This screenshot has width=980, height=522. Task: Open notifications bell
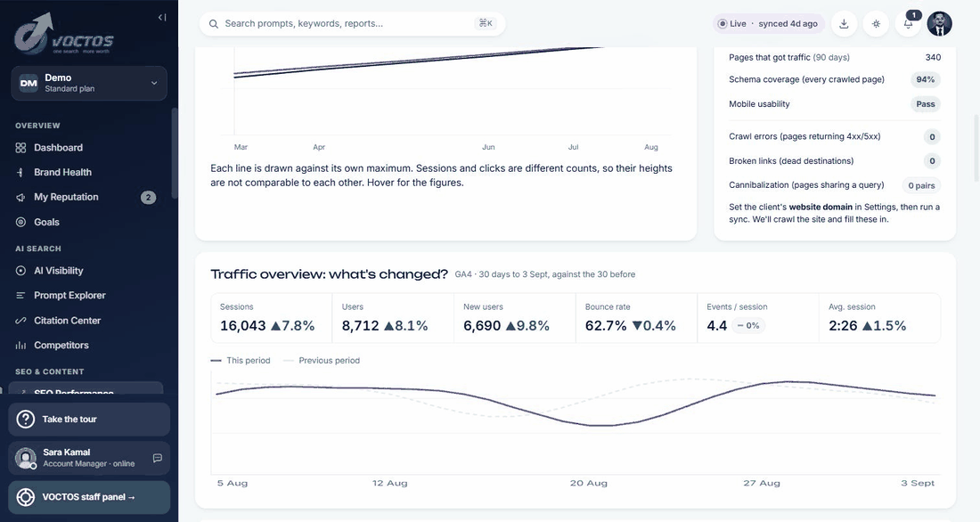(x=908, y=24)
